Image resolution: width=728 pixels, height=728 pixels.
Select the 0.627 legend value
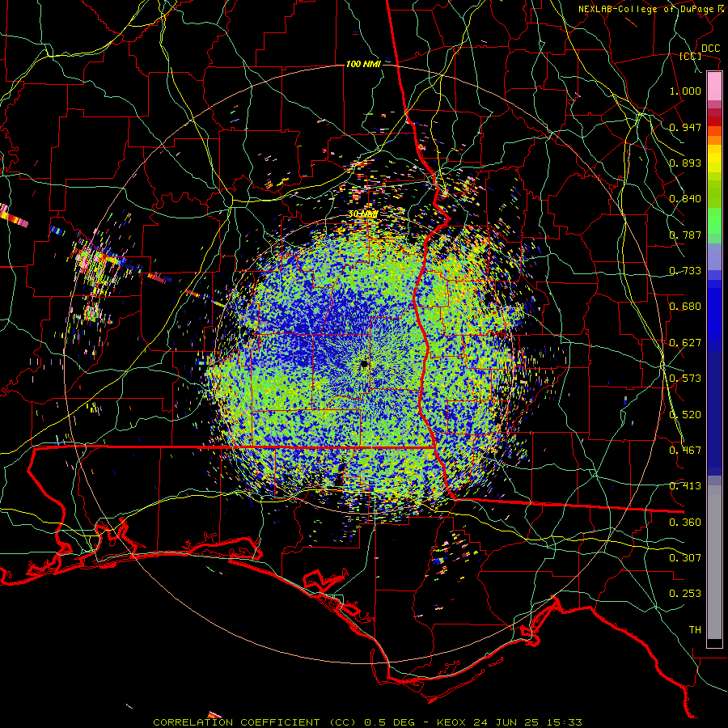[685, 343]
